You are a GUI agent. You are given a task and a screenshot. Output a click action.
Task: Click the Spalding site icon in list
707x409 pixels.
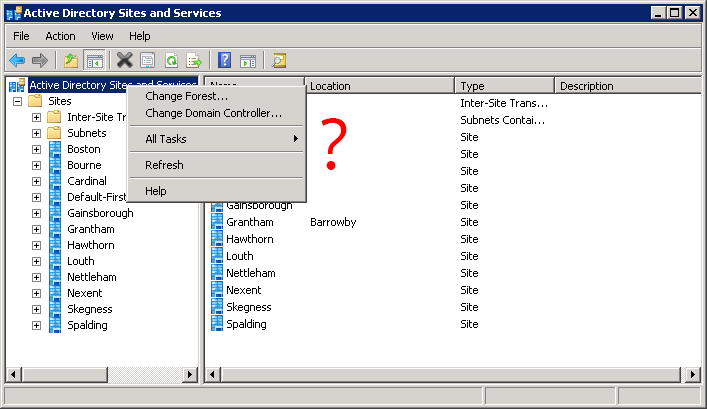point(217,324)
